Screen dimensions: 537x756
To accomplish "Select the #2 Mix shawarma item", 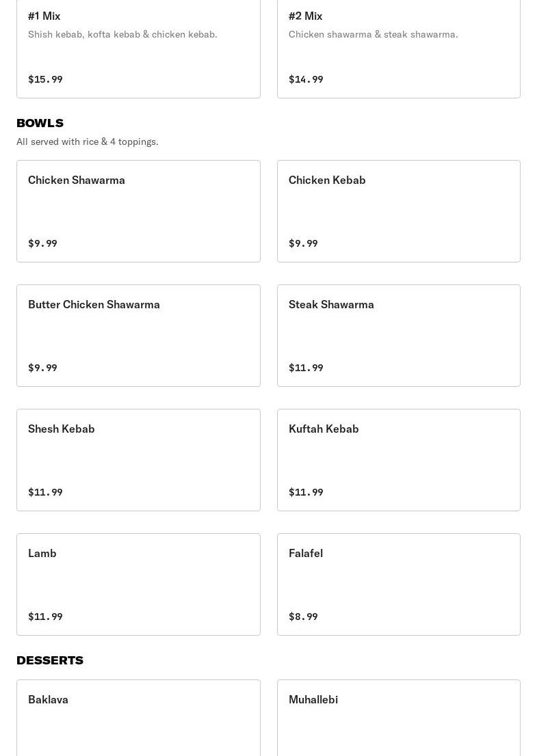I will coord(398,48).
